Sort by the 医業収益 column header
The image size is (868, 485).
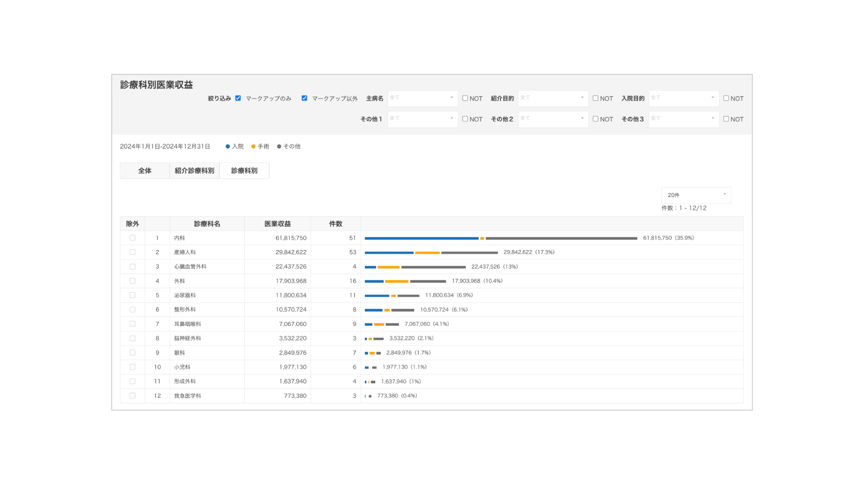point(278,224)
